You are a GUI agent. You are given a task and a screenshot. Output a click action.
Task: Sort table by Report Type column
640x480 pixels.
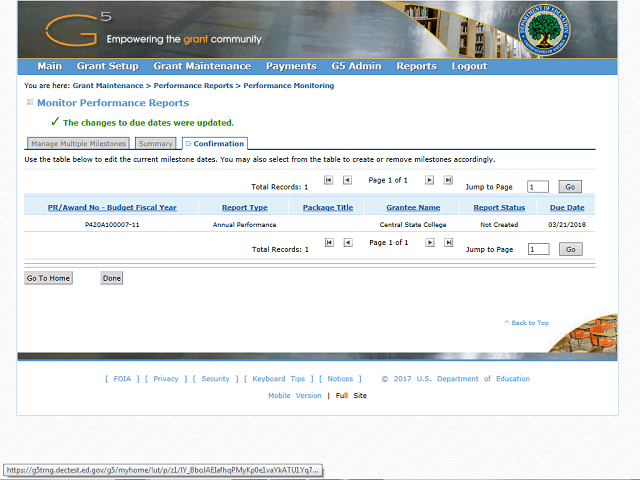(x=244, y=207)
